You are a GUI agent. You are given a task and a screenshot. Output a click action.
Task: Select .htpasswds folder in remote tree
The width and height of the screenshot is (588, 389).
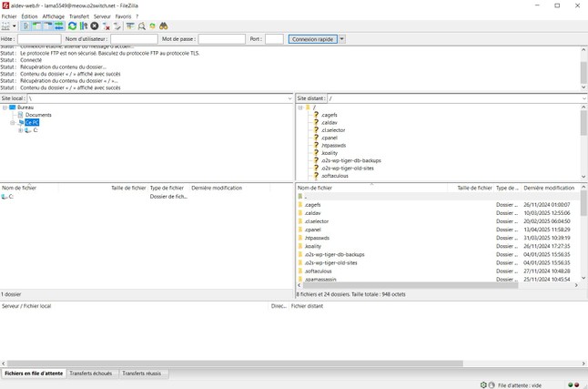pyautogui.click(x=333, y=146)
